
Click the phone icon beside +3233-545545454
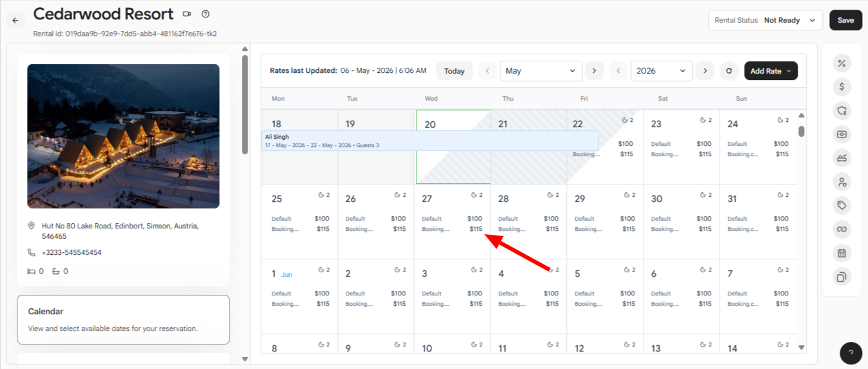click(32, 252)
